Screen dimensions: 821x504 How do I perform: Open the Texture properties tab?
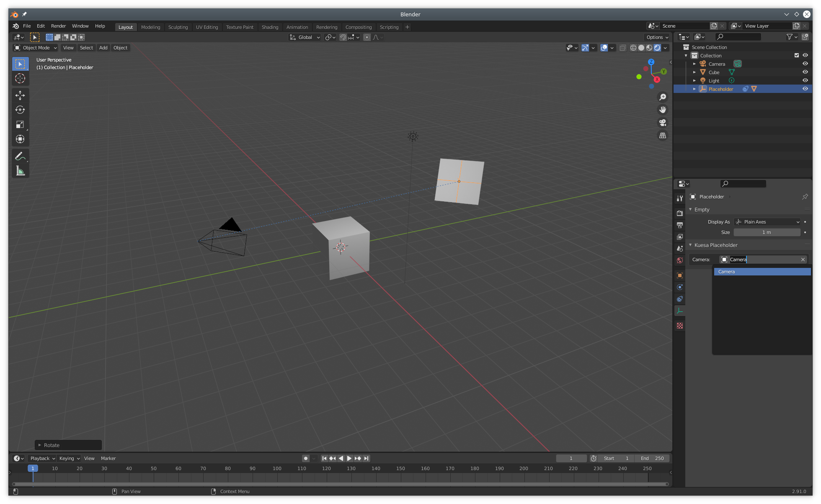[x=680, y=326]
